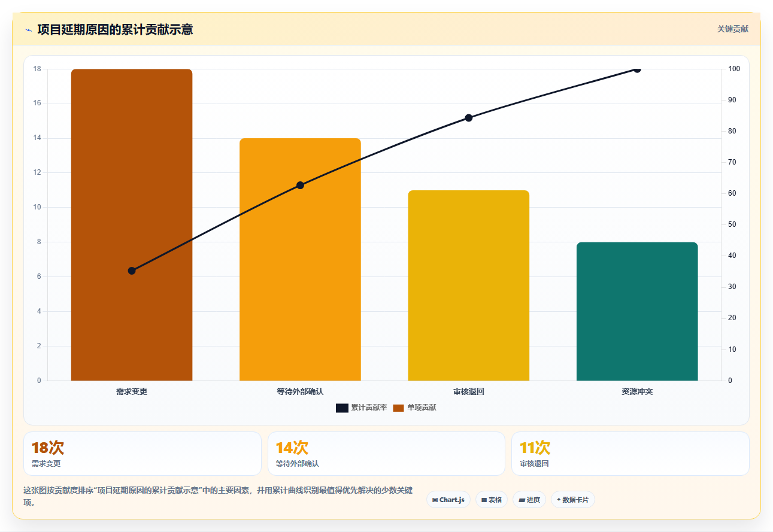Click the dark 累计贡献率 legend color box
This screenshot has height=532, width=773.
pos(342,408)
